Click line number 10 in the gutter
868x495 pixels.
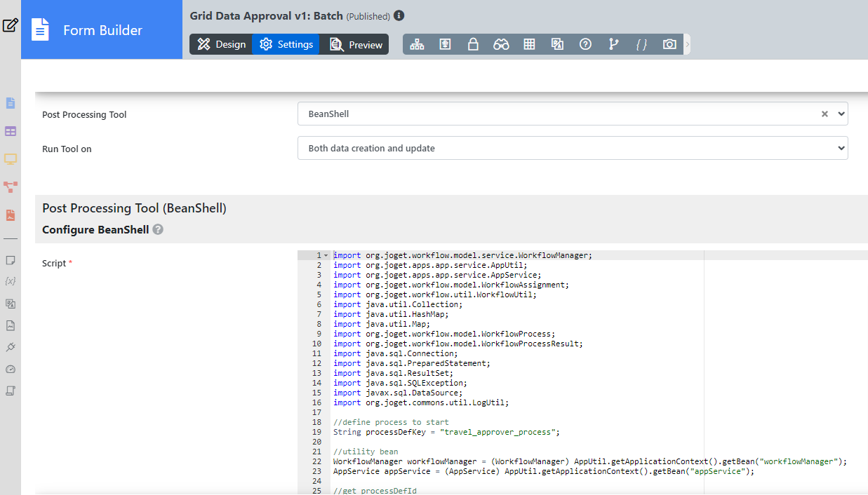316,344
